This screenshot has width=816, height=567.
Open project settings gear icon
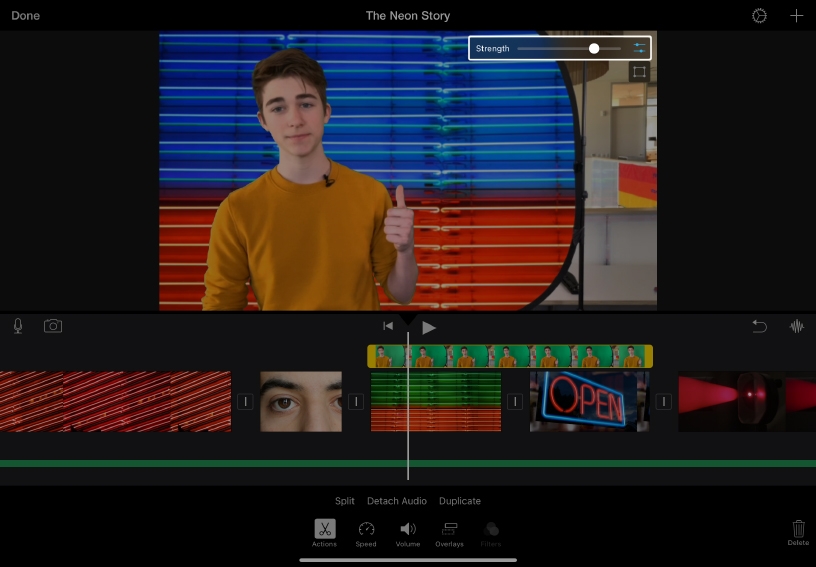[759, 16]
